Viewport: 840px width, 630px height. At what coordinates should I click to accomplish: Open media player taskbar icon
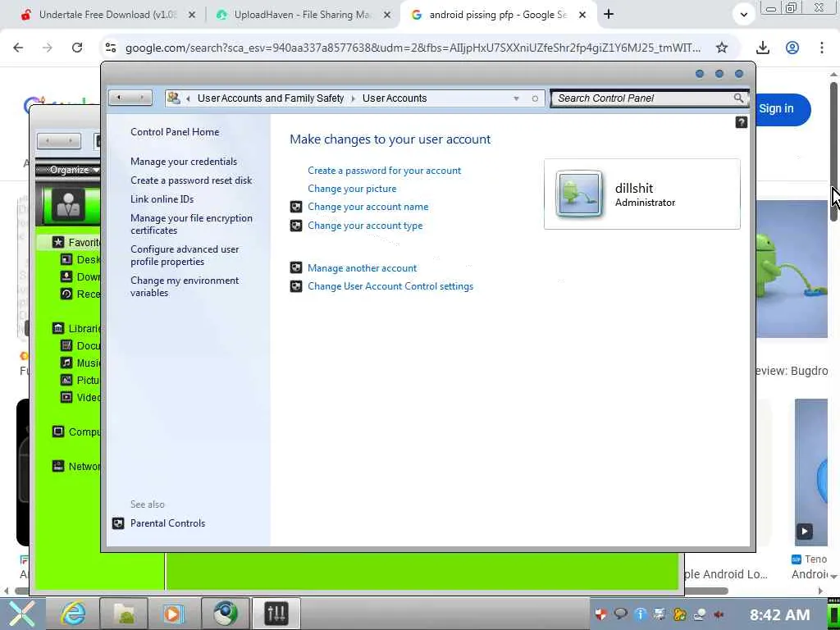pyautogui.click(x=173, y=614)
